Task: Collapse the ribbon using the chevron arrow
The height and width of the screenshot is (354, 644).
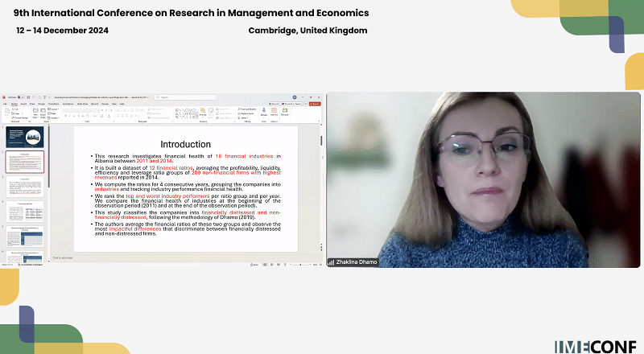Action: point(320,120)
